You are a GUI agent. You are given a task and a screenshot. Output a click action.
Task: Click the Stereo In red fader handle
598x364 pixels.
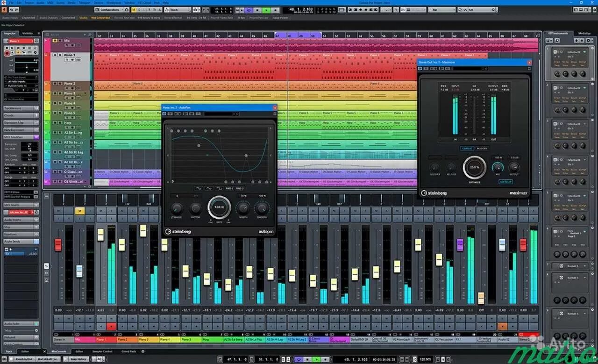pos(58,244)
